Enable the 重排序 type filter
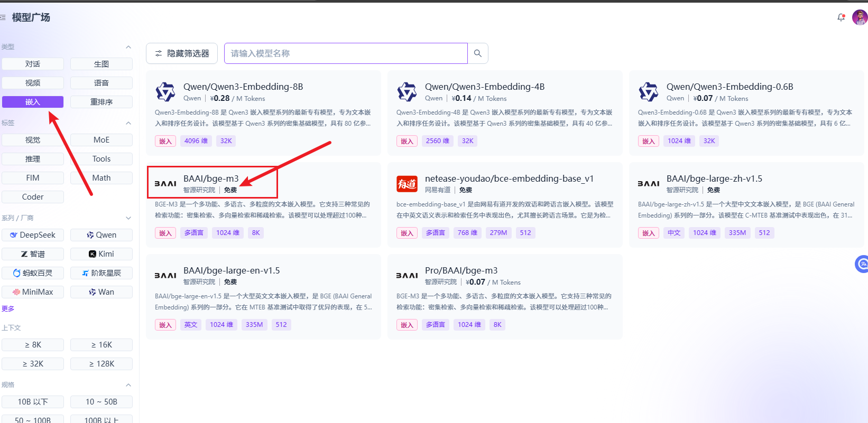Screen dimensions: 868x423 click(101, 102)
